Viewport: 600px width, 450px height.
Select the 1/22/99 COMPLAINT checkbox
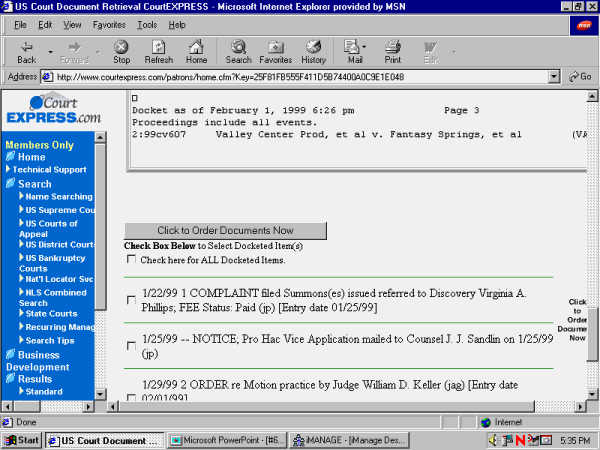[x=132, y=300]
